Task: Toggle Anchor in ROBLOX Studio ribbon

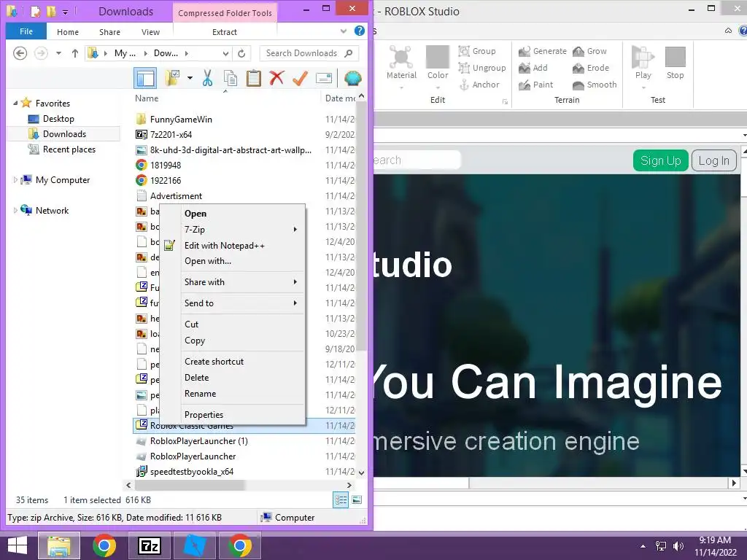Action: [479, 85]
